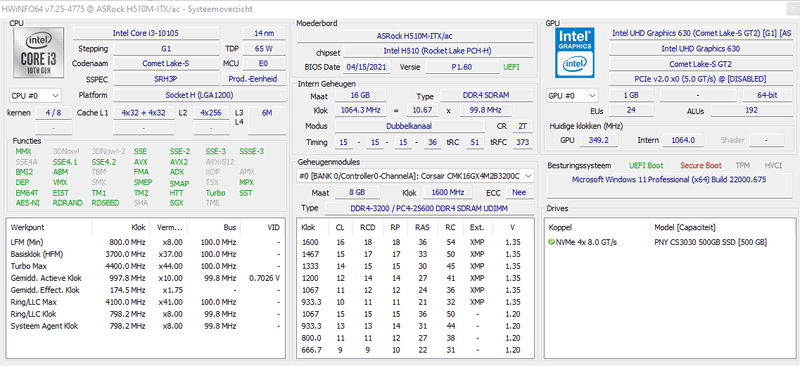This screenshot has height=366, width=800.
Task: Click the 65 W TDP value
Action: [264, 49]
